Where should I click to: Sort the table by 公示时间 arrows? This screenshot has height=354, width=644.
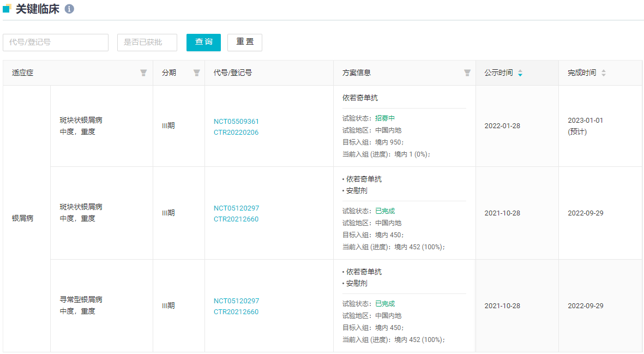[x=520, y=73]
